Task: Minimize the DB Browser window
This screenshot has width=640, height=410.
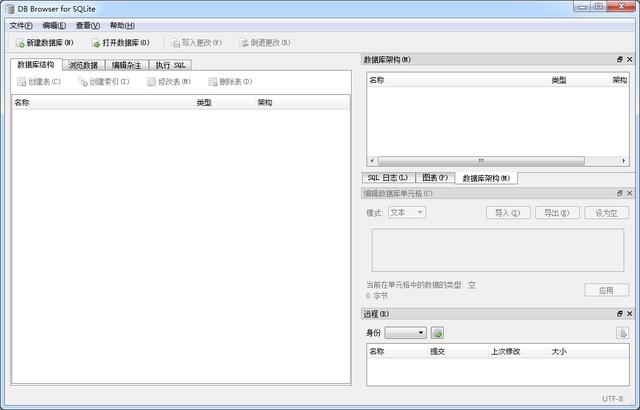Action: coord(582,7)
